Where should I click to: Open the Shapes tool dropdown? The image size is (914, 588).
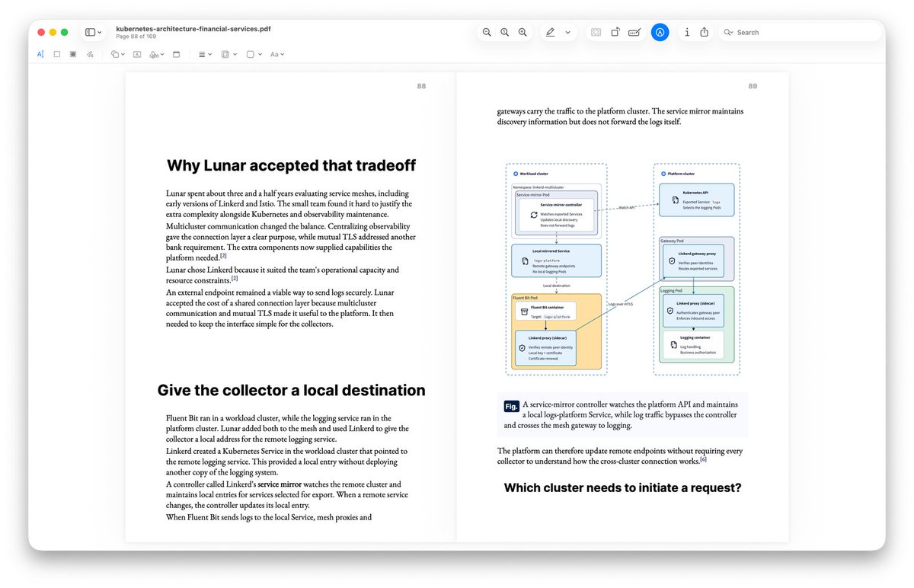(117, 54)
